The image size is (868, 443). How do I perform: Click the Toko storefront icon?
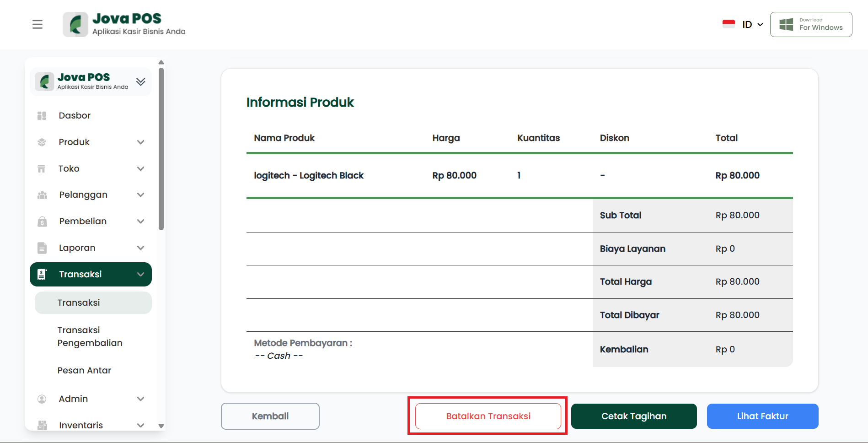click(x=42, y=169)
